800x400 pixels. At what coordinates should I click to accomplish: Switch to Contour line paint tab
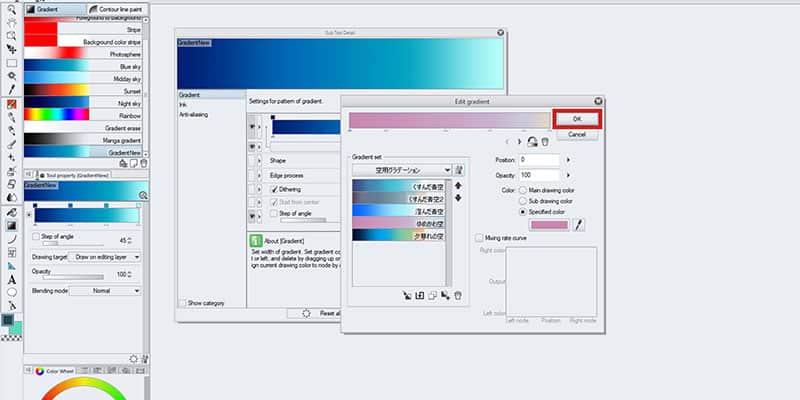117,9
